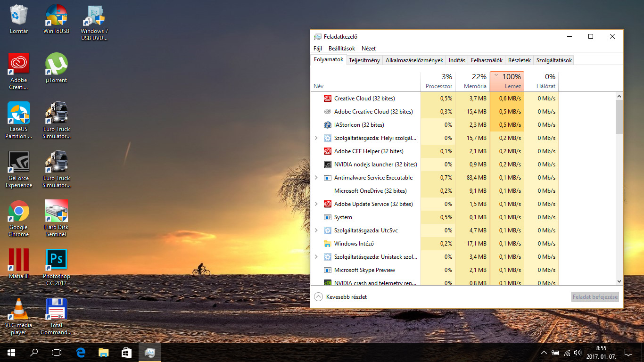The height and width of the screenshot is (362, 644).
Task: Open the volume speaker tray icon
Action: [x=578, y=353]
